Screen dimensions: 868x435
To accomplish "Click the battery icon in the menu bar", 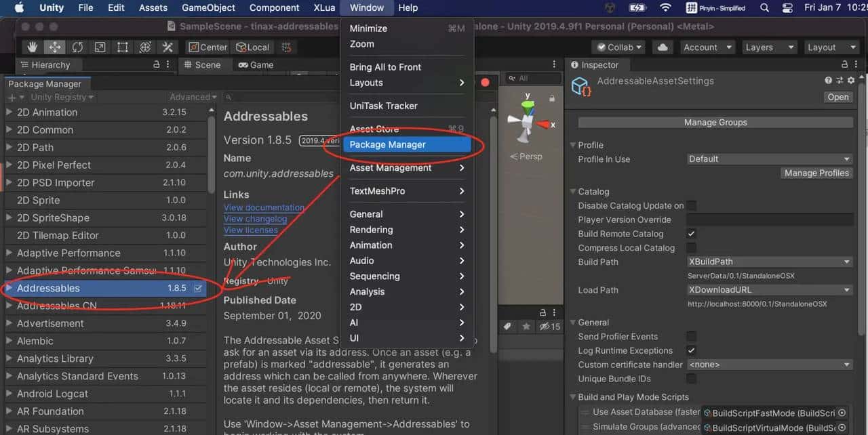I will tap(638, 8).
